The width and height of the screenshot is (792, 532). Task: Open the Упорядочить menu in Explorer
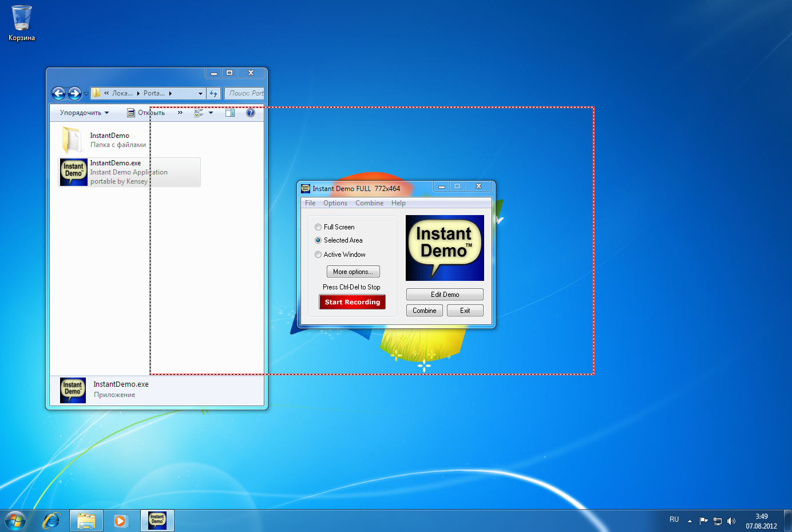(x=84, y=113)
